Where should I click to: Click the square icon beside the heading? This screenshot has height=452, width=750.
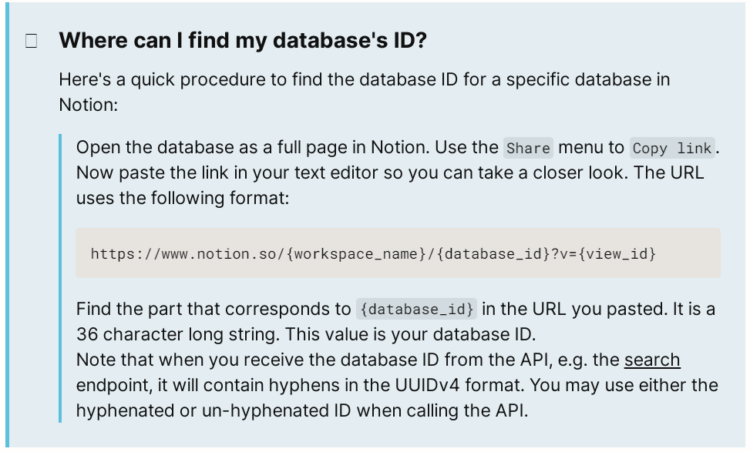pos(31,41)
